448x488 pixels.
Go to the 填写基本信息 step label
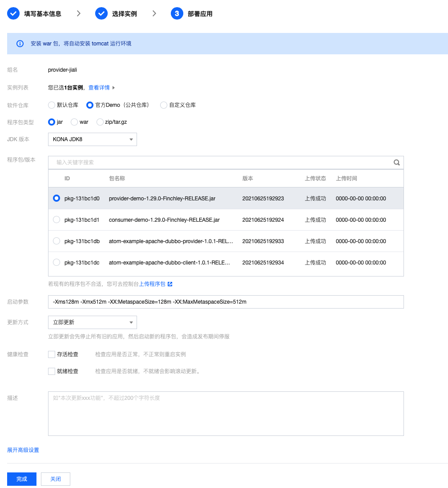point(43,14)
